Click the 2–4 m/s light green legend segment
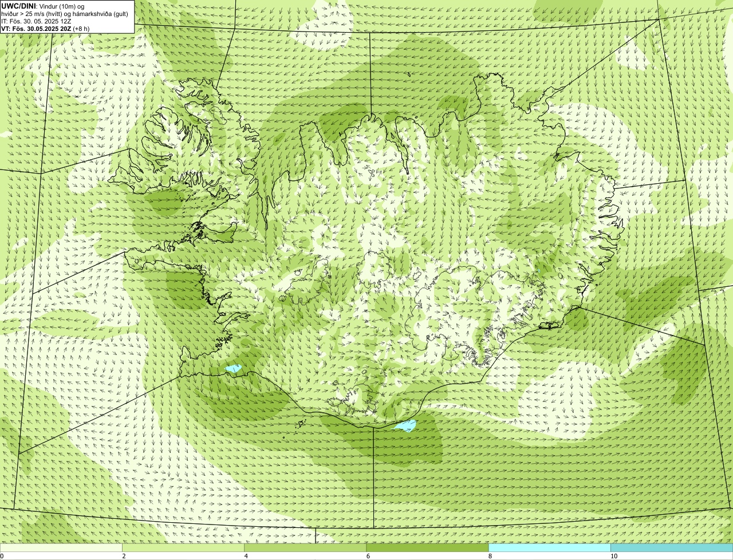 [x=183, y=548]
